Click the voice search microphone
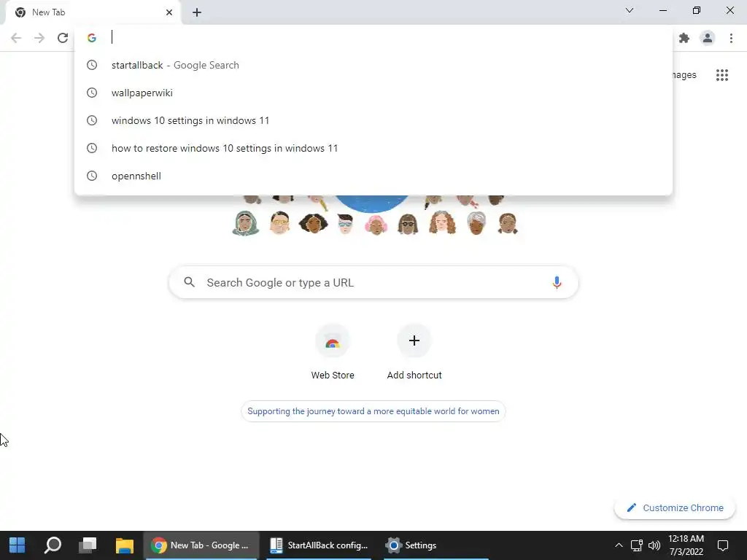Viewport: 747px width, 560px height. [557, 282]
